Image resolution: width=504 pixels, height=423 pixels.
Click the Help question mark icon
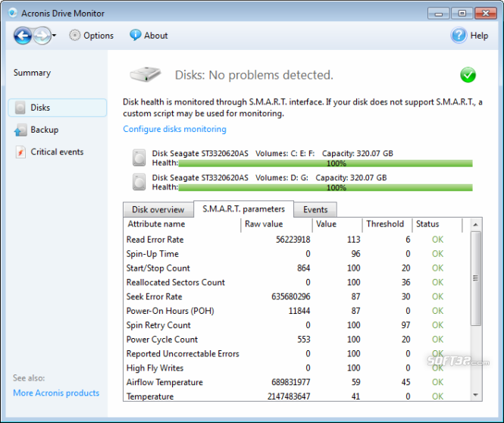[x=459, y=36]
